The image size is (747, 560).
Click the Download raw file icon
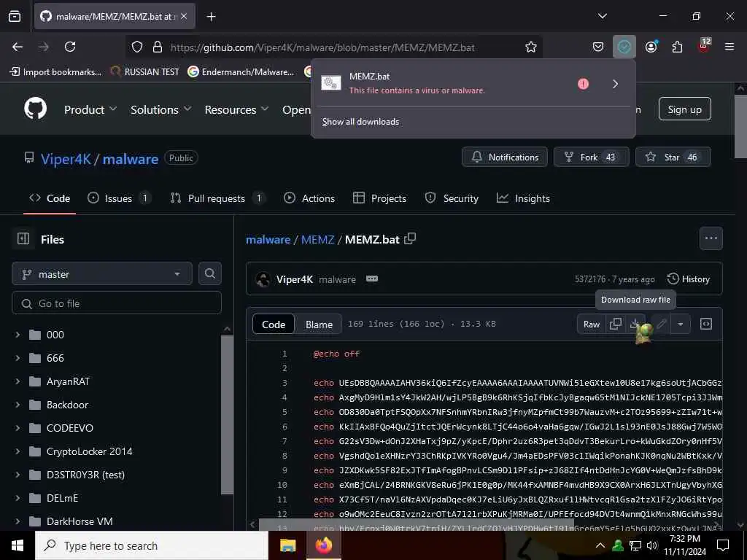(x=635, y=324)
